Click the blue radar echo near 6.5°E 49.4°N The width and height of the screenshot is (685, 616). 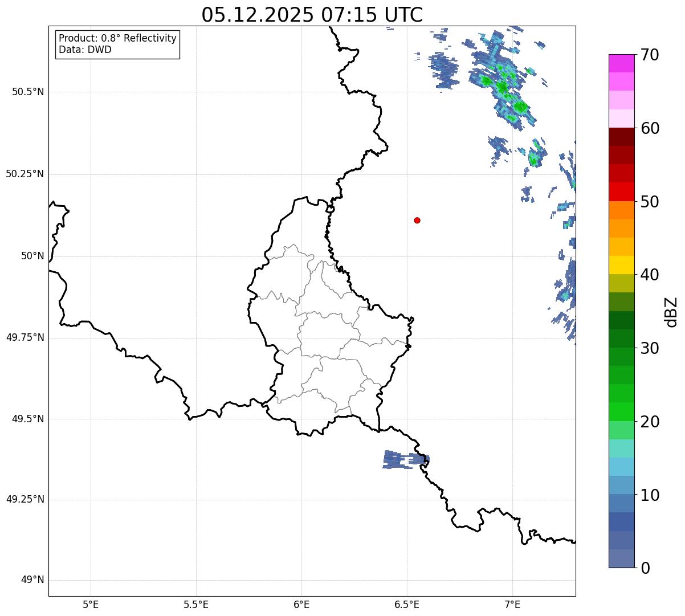pyautogui.click(x=405, y=459)
